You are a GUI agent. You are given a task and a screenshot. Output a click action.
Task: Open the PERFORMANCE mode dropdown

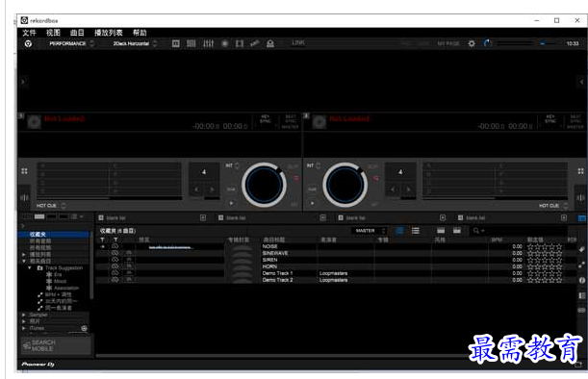point(71,43)
